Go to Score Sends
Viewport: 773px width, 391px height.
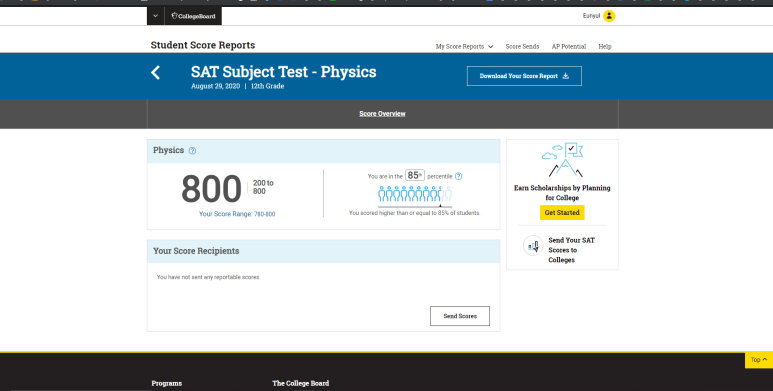pyautogui.click(x=522, y=46)
